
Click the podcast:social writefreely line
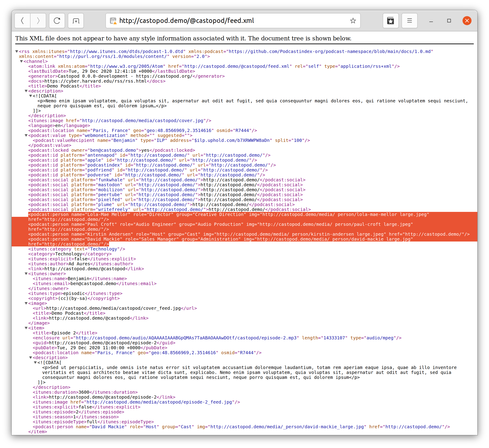(x=169, y=209)
